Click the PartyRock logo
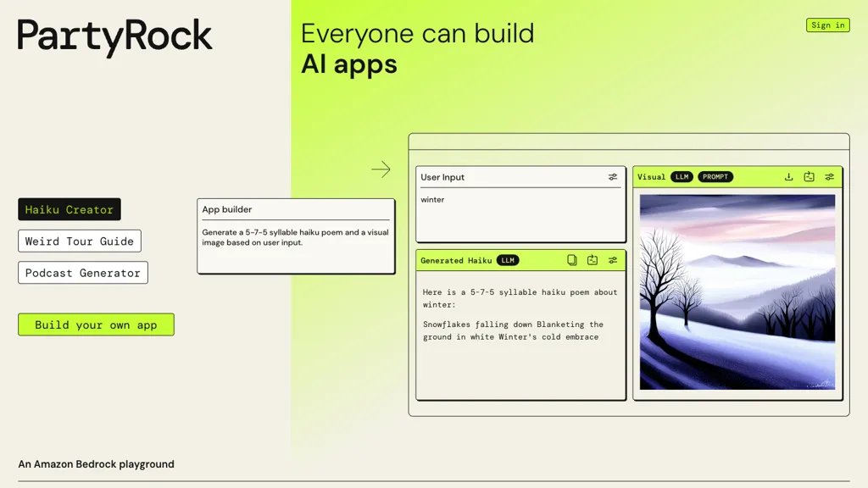This screenshot has height=488, width=868. 115,36
